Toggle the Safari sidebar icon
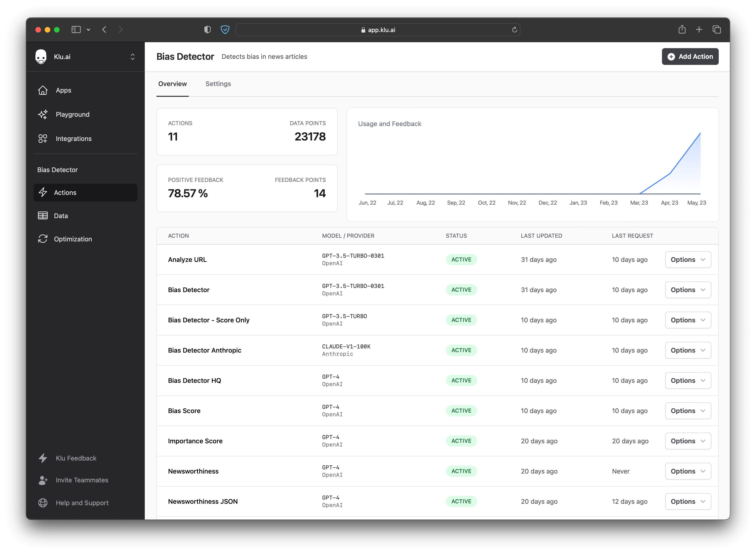 coord(76,30)
